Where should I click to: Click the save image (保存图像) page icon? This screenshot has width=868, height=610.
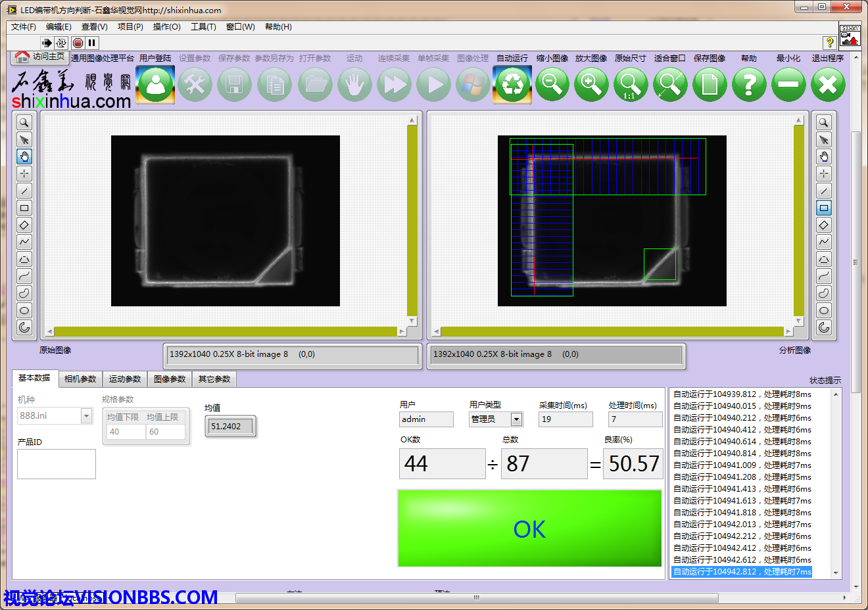(710, 85)
